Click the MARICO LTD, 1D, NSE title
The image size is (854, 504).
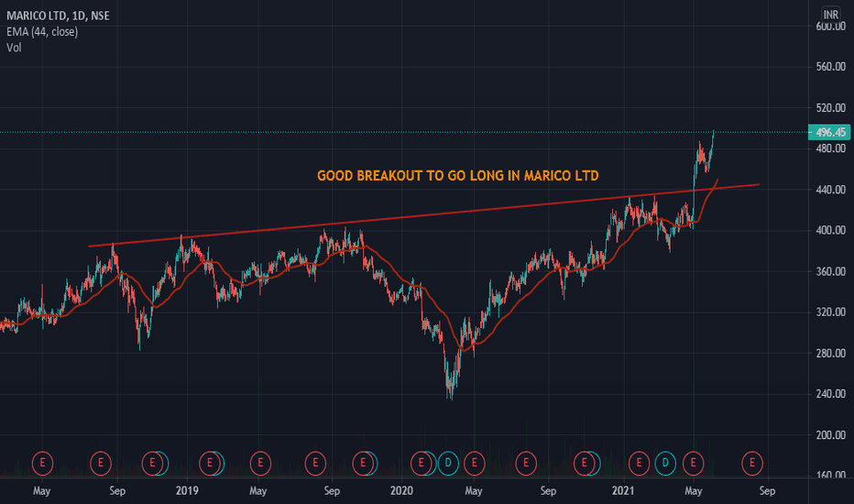(58, 16)
